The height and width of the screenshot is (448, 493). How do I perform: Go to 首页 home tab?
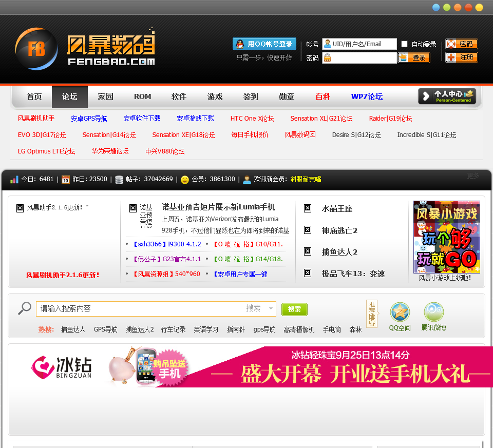click(34, 96)
